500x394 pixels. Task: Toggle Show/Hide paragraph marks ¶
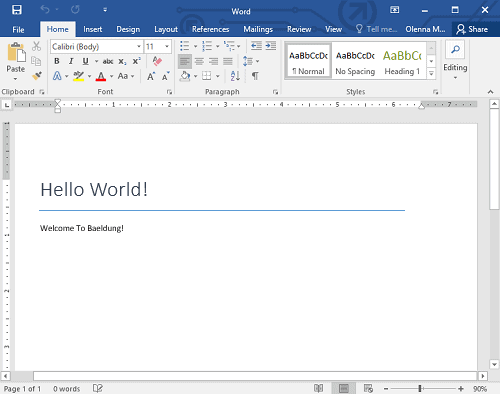(x=255, y=76)
